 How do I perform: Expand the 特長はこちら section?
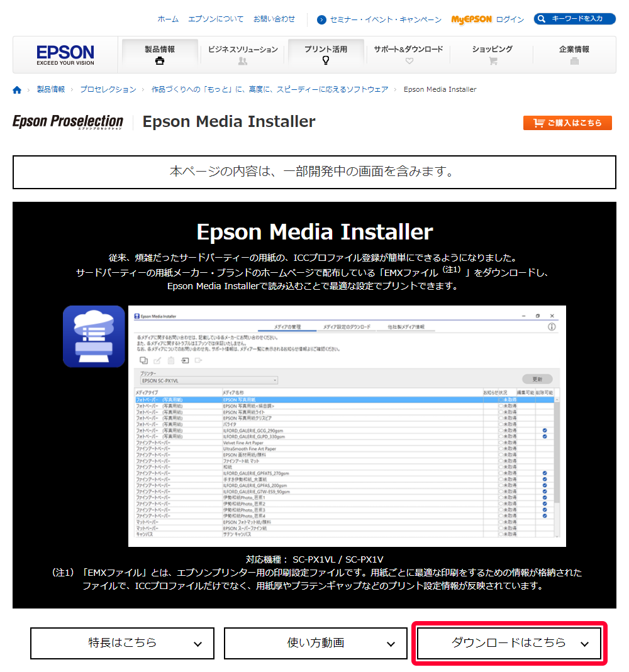[122, 643]
